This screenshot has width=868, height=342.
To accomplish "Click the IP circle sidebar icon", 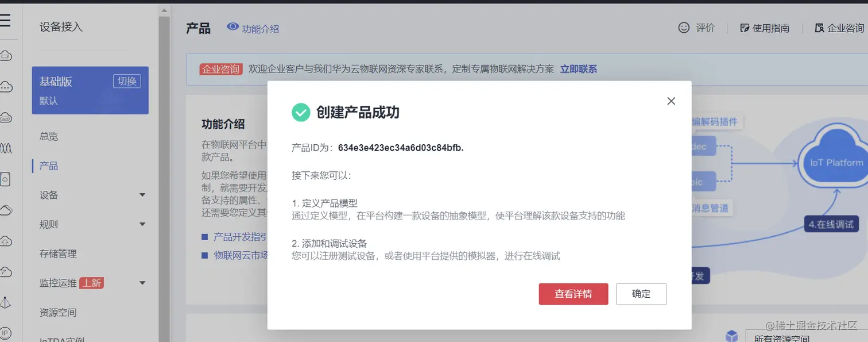I will pos(5,333).
